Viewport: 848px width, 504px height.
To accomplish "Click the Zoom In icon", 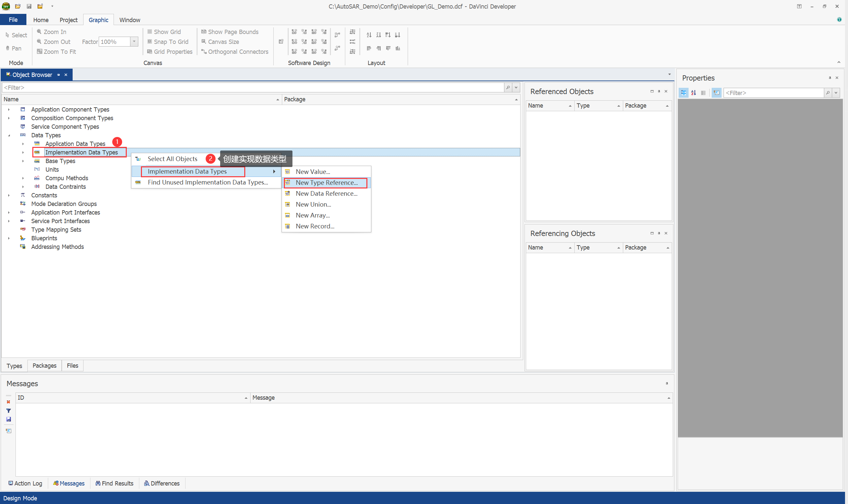I will click(39, 32).
